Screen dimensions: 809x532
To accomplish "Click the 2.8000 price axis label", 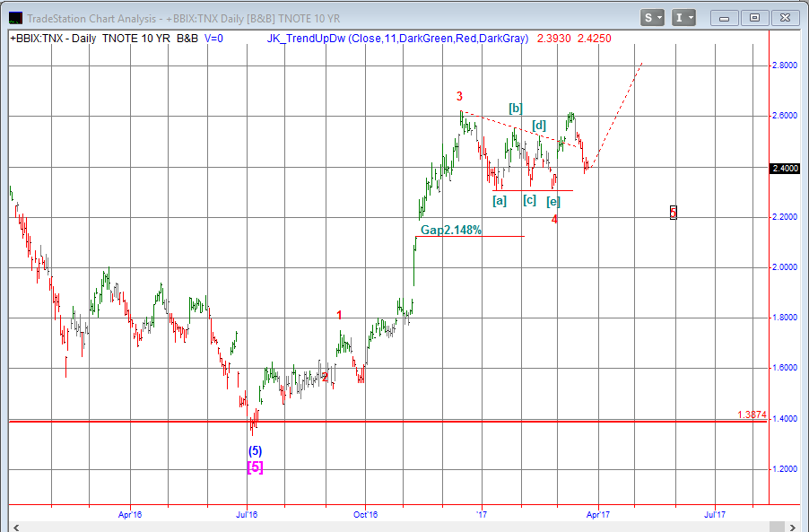I will [x=784, y=65].
